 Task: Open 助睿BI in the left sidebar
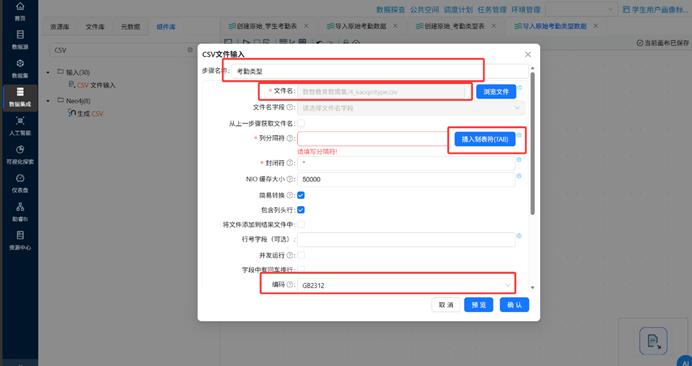(x=20, y=211)
